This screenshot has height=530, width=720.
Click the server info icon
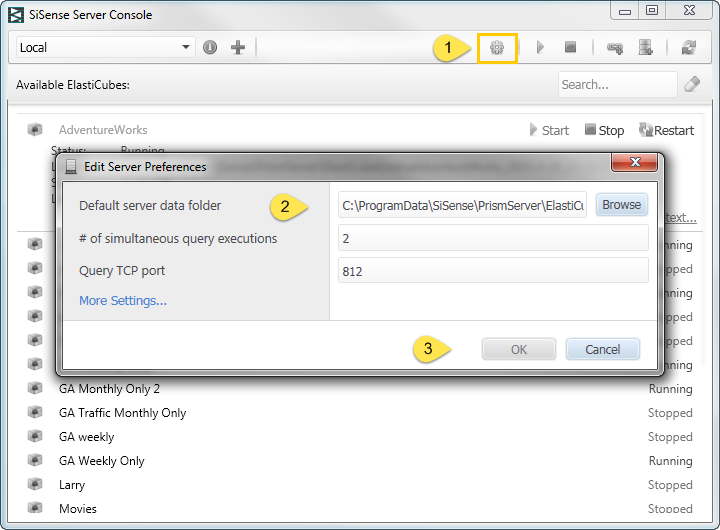pyautogui.click(x=210, y=47)
